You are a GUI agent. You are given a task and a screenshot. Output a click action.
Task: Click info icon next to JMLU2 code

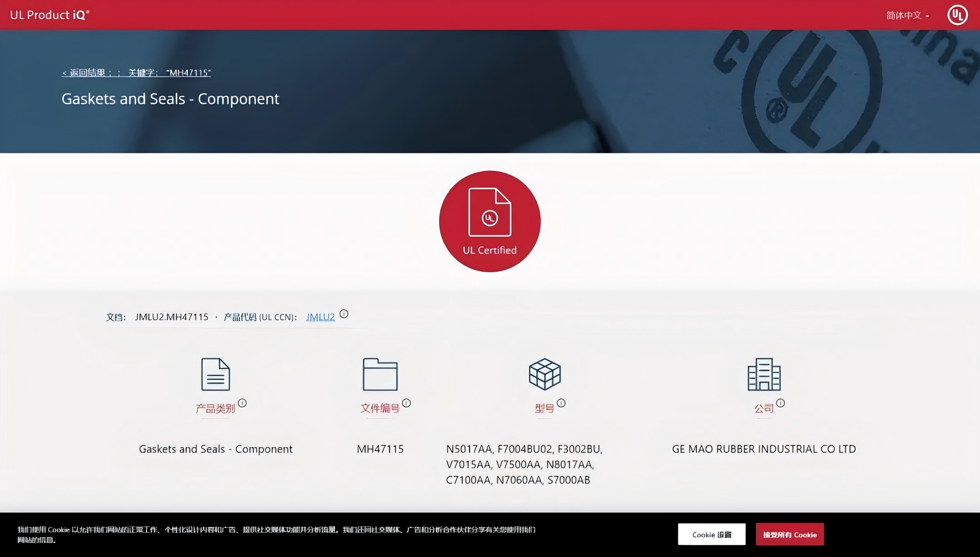344,314
